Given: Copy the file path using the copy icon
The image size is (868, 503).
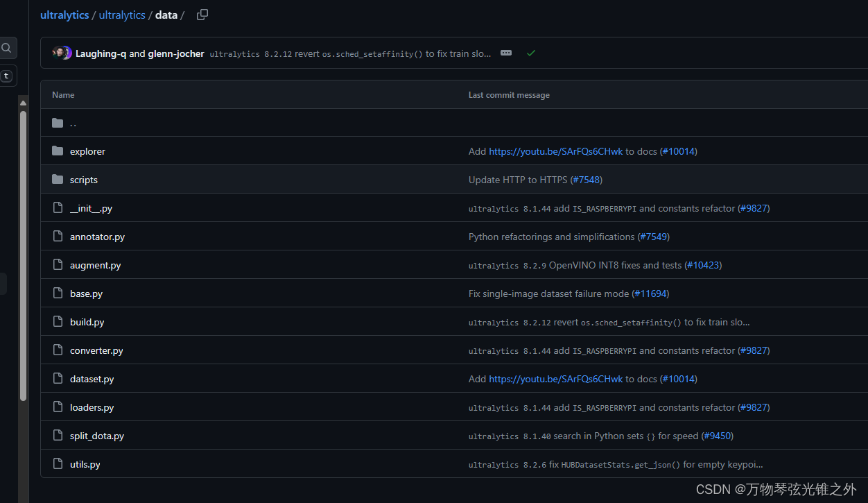Looking at the screenshot, I should tap(202, 15).
